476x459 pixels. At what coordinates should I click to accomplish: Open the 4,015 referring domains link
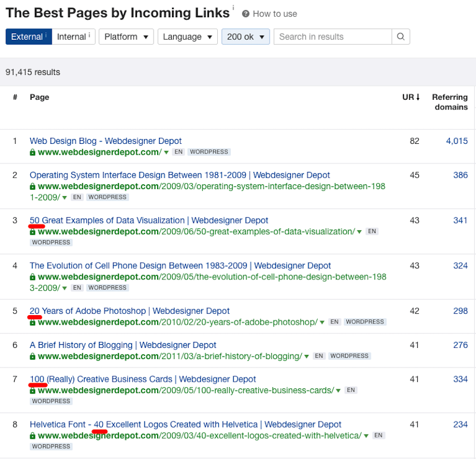[456, 141]
